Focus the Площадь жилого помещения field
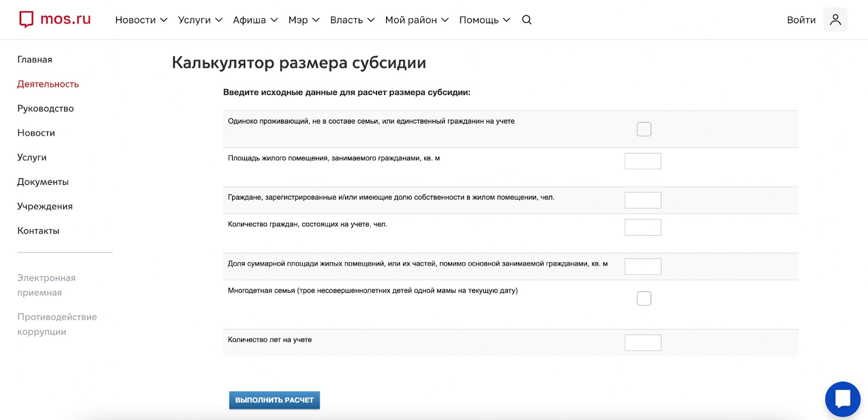Image resolution: width=868 pixels, height=420 pixels. [x=643, y=161]
